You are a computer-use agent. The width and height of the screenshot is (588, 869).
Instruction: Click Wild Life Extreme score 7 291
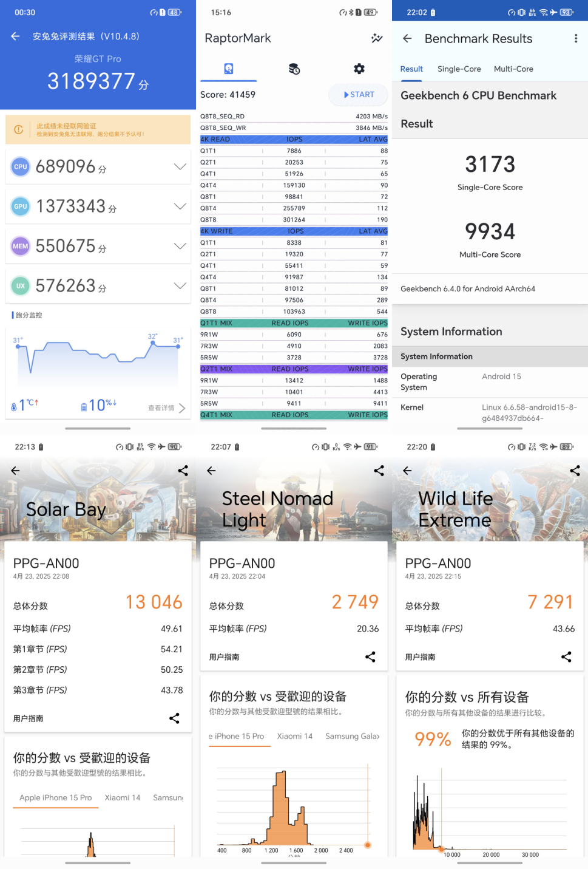tap(551, 602)
